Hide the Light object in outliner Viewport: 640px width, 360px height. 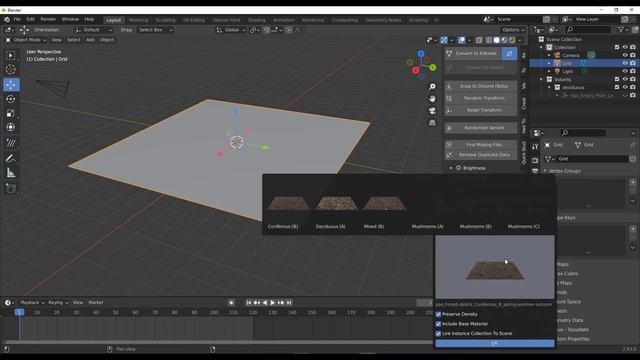[625, 71]
